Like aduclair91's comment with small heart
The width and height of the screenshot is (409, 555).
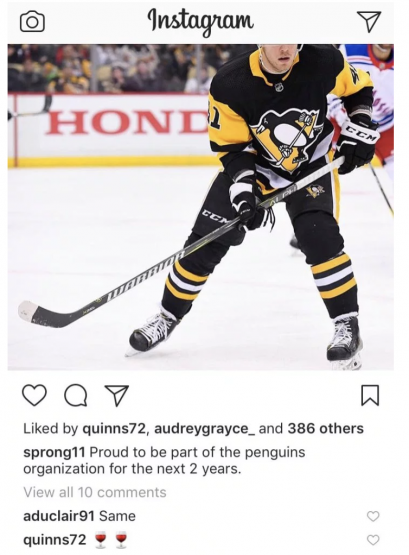[373, 516]
